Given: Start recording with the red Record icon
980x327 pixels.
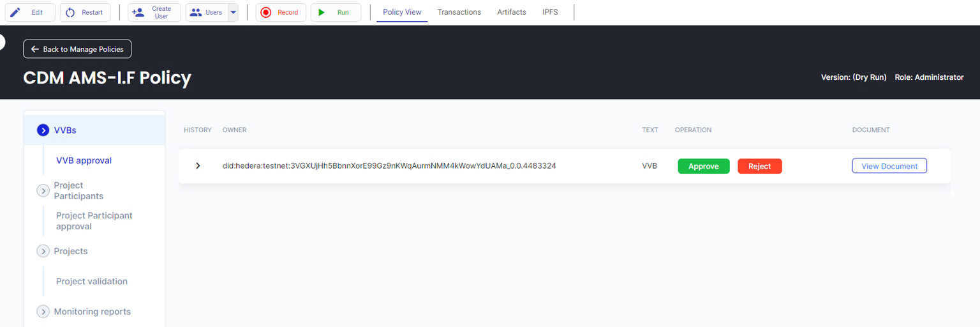Looking at the screenshot, I should pos(266,12).
